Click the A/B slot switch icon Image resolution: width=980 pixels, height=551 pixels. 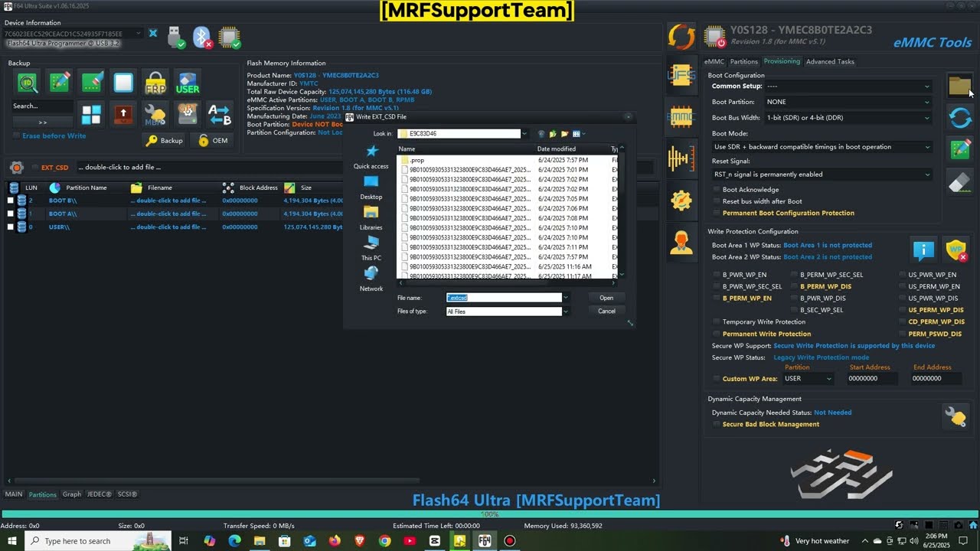pyautogui.click(x=220, y=115)
